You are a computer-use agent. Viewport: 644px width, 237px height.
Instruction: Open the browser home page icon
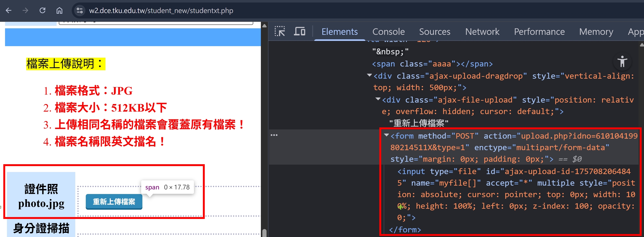pos(59,10)
